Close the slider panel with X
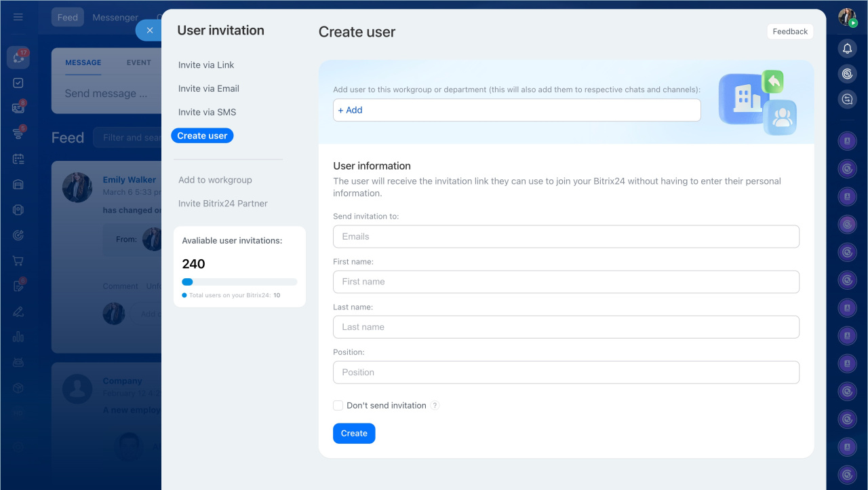The height and width of the screenshot is (490, 868). [x=150, y=31]
